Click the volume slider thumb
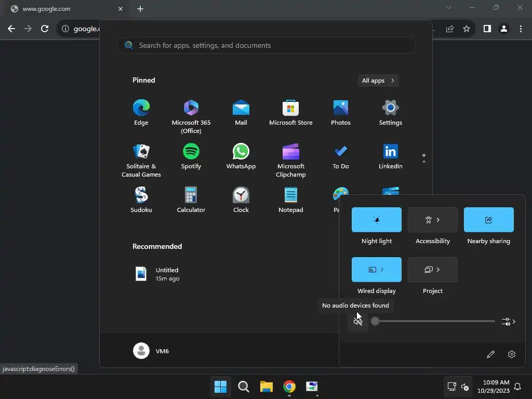532x399 pixels. [x=375, y=321]
